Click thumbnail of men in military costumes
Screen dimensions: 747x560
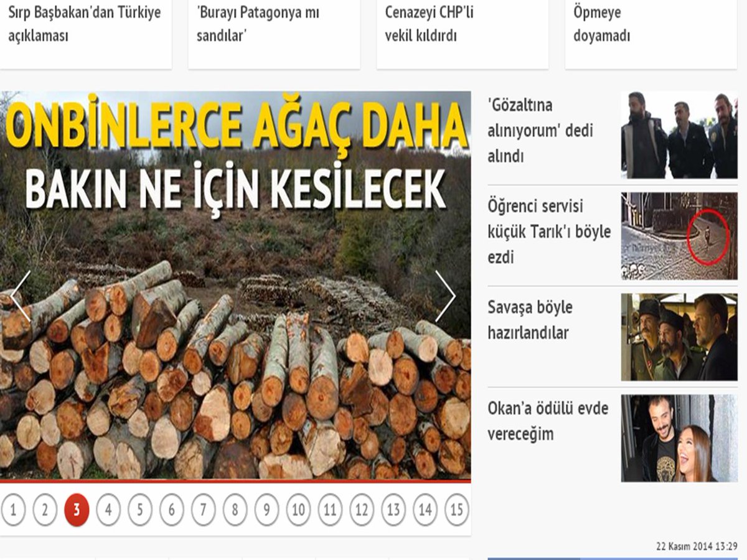click(x=679, y=337)
